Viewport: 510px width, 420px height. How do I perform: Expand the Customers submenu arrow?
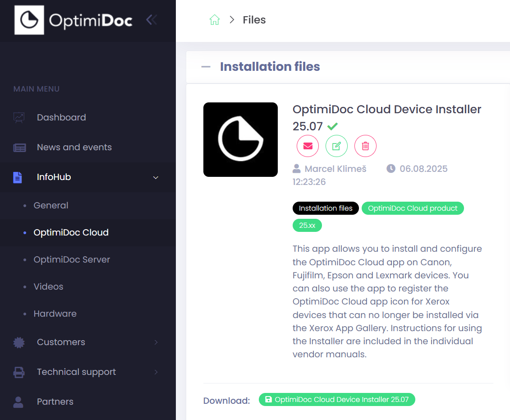pyautogui.click(x=156, y=342)
